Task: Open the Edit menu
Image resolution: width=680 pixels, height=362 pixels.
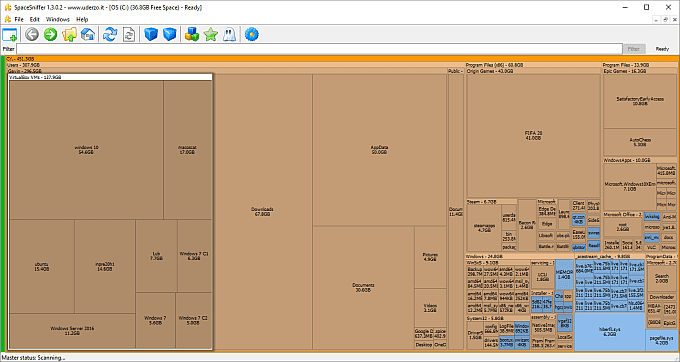Action: 35,19
